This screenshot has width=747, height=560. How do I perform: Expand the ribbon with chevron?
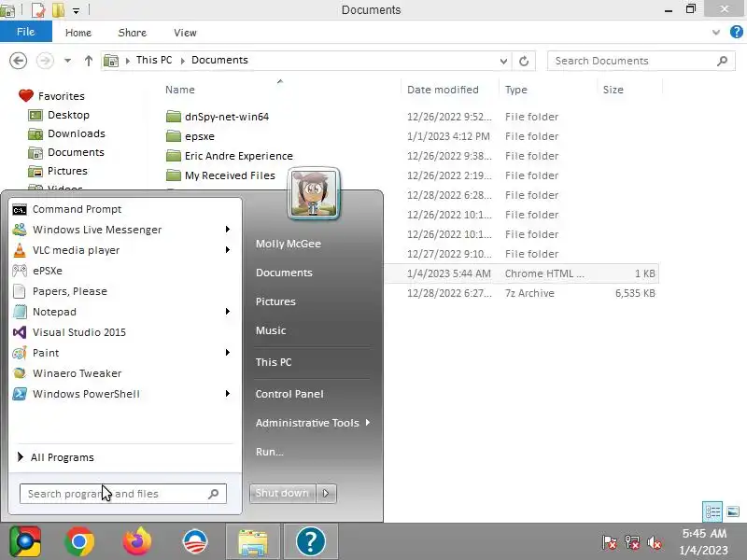pos(716,33)
